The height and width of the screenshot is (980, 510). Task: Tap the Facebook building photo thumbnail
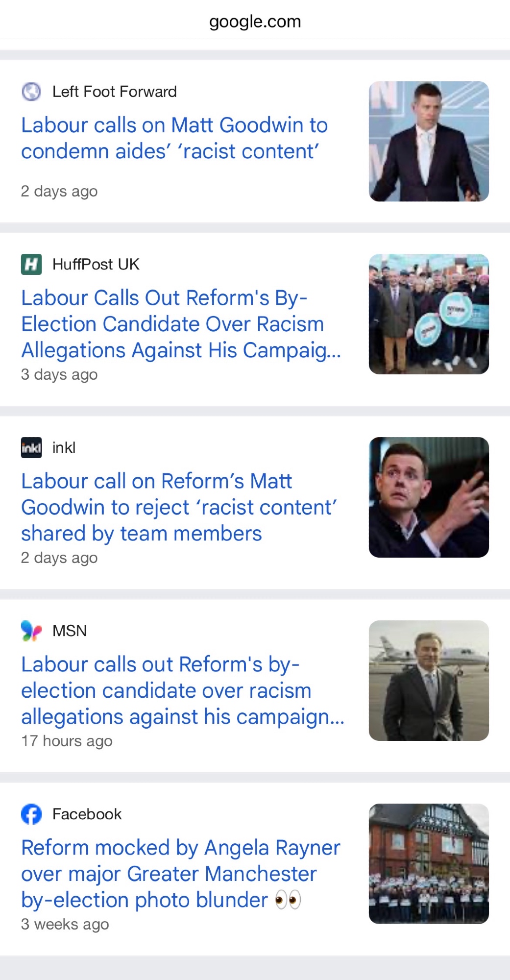(429, 864)
